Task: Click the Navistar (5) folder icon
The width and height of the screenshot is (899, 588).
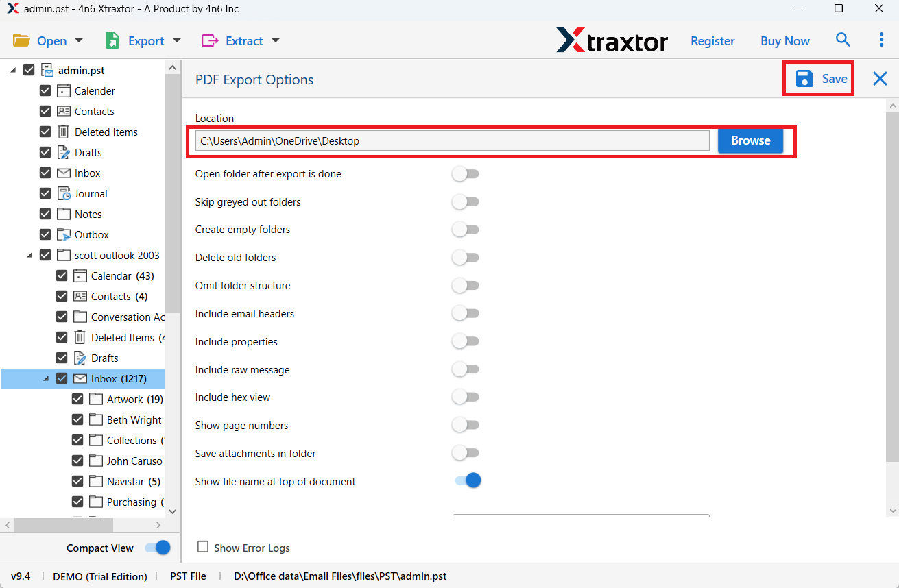Action: 96,481
